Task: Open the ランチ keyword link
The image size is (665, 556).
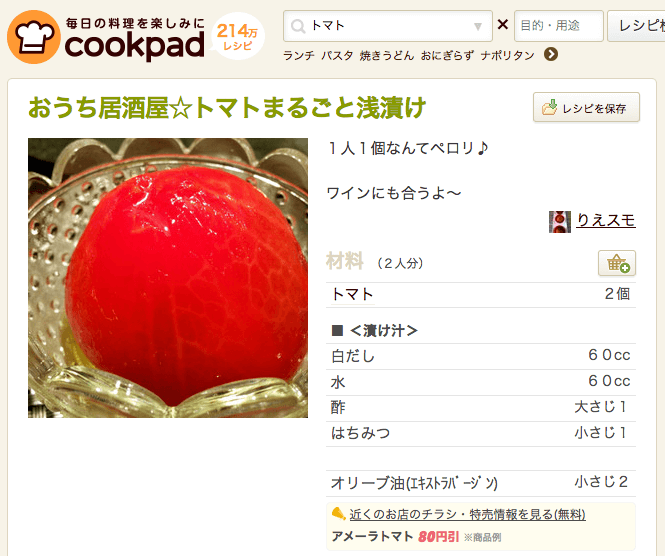Action: click(299, 56)
